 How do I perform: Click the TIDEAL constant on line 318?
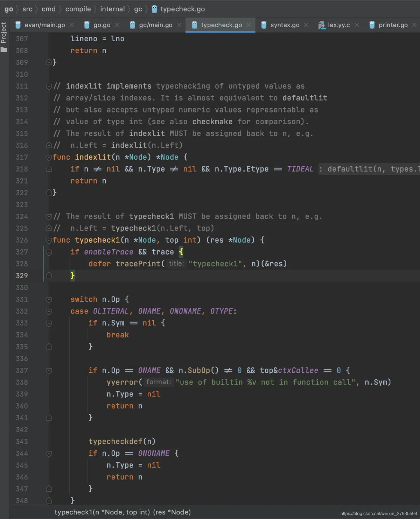coord(300,169)
